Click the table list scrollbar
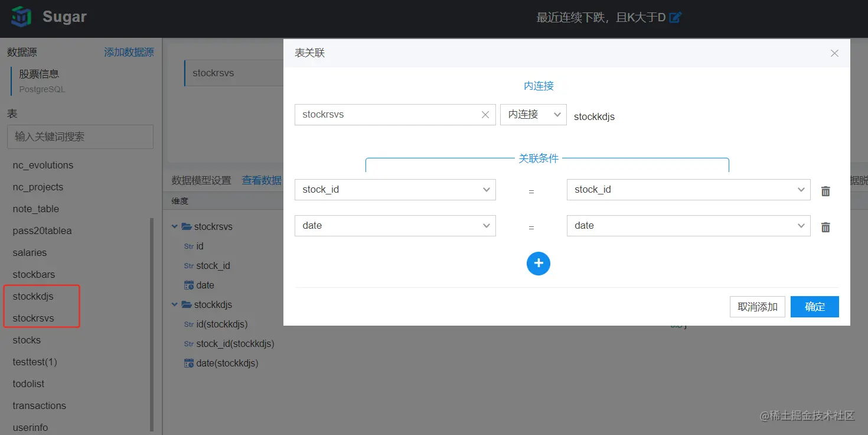This screenshot has width=868, height=435. click(x=152, y=324)
